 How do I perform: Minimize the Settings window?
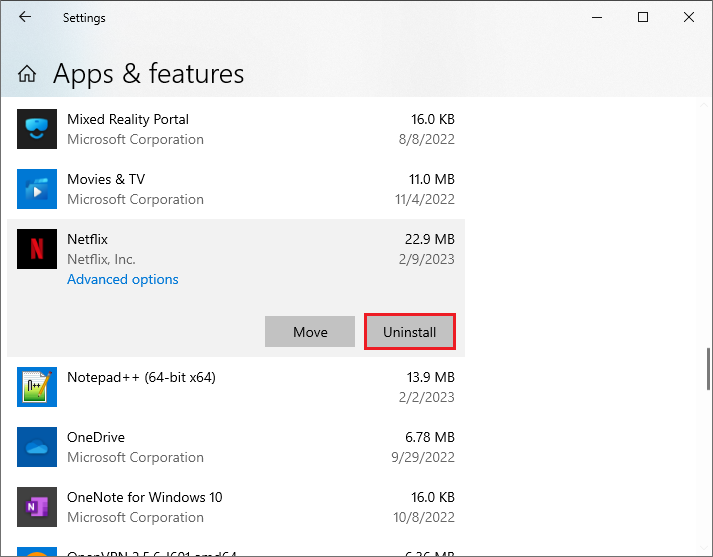tap(597, 17)
